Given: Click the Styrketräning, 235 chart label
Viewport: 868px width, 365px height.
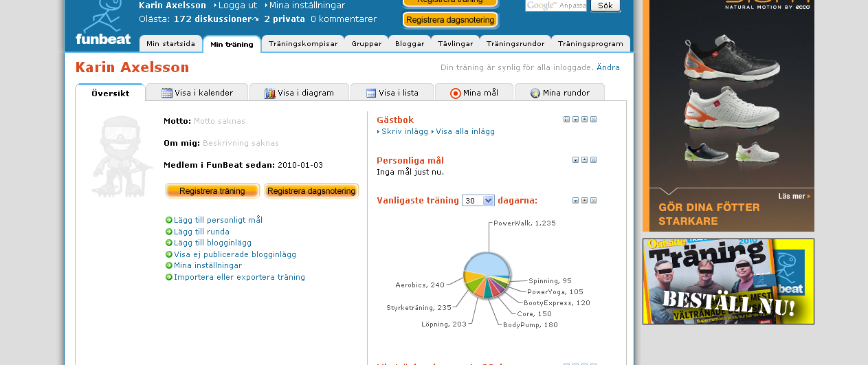Looking at the screenshot, I should coord(419,308).
